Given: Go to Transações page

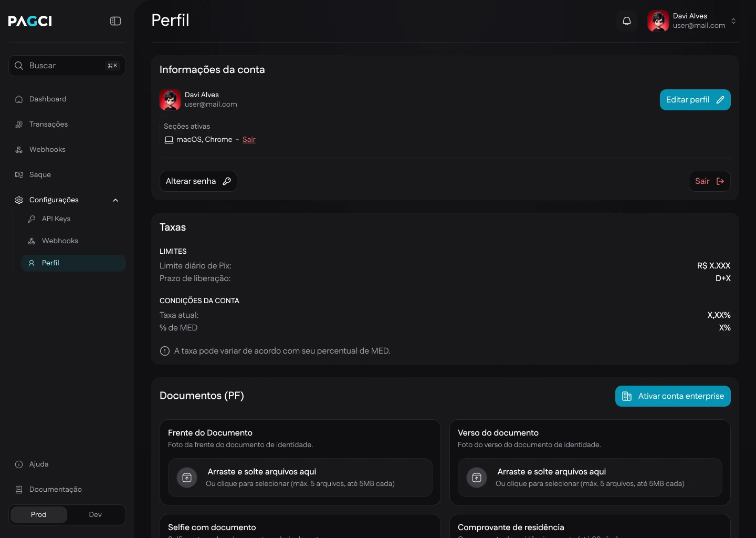Looking at the screenshot, I should pyautogui.click(x=67, y=124).
